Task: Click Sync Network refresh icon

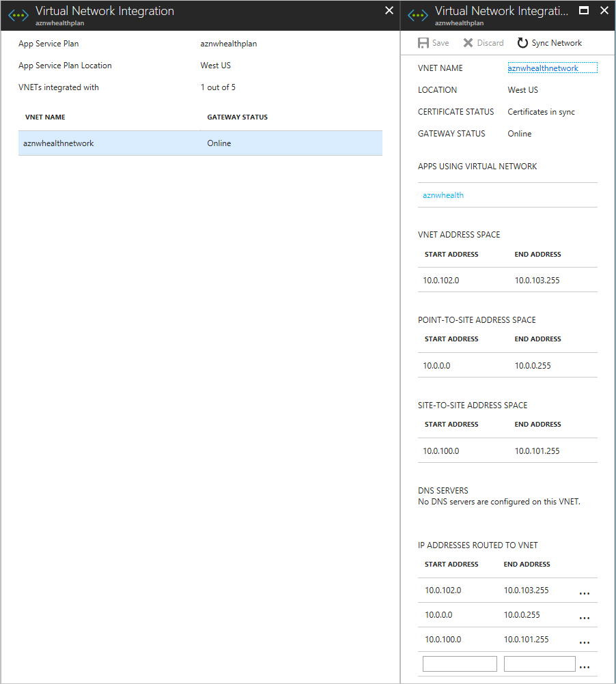Action: point(522,43)
